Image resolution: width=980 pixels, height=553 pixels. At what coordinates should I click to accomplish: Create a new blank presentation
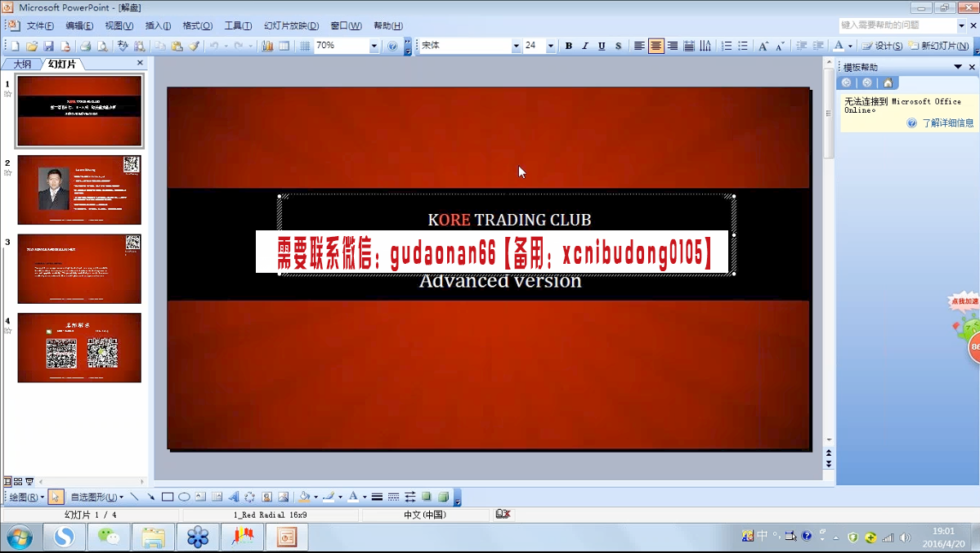point(15,46)
